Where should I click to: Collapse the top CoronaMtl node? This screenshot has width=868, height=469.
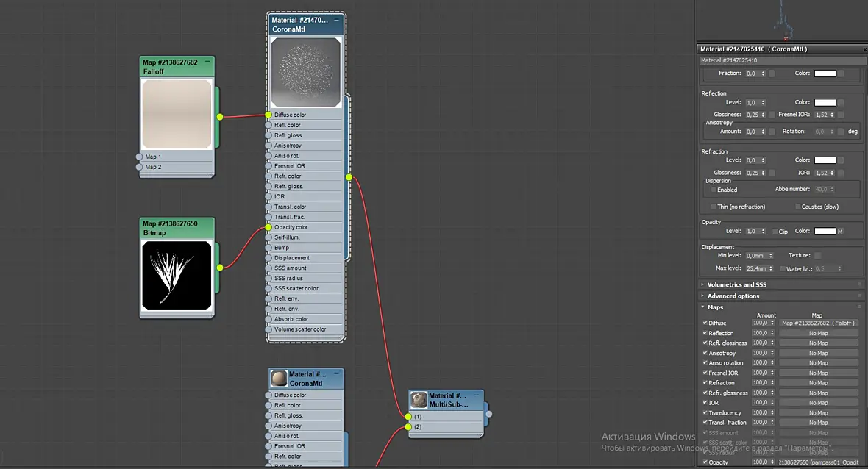336,20
